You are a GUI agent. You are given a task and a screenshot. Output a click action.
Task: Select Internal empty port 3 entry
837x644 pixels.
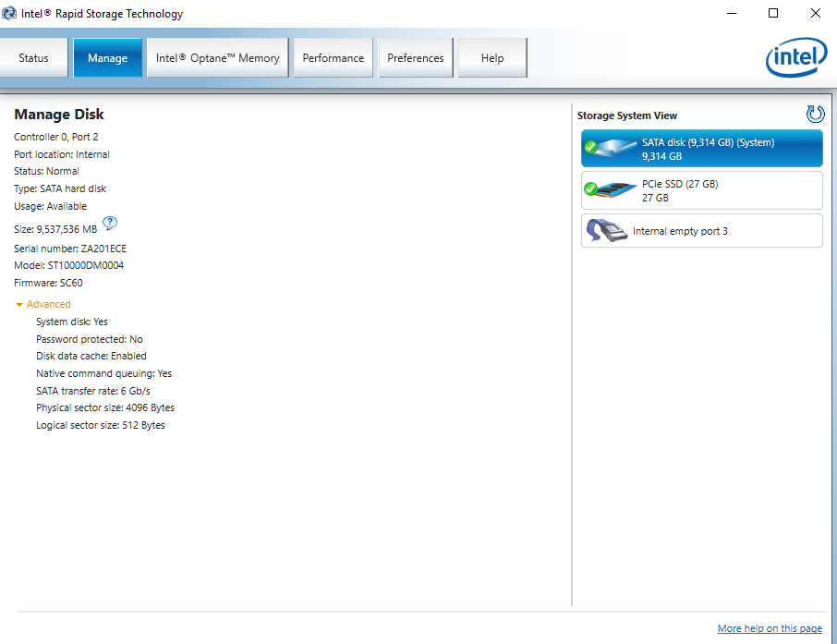(x=701, y=231)
